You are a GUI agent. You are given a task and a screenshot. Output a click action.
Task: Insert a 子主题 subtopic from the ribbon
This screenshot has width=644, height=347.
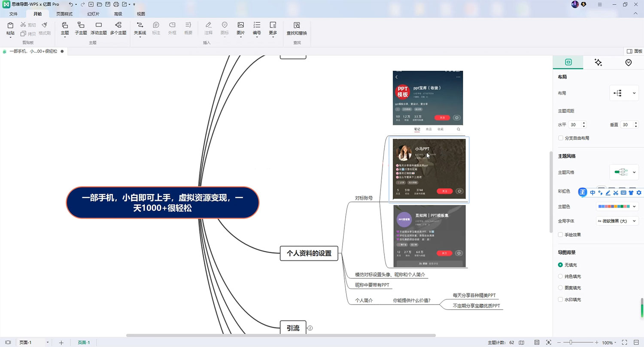[80, 28]
